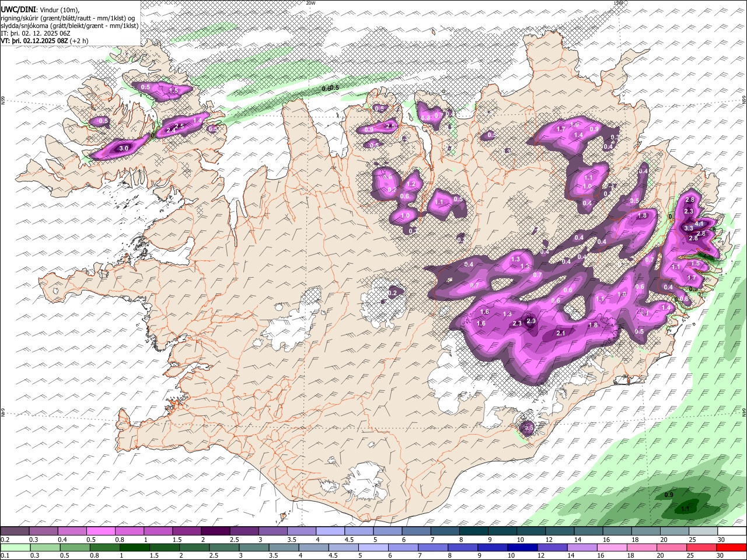Viewport: 747px width, 560px height.
Task: Bottom legend row: click green swatch between 0.5 and 0.8
Action: pos(75,547)
